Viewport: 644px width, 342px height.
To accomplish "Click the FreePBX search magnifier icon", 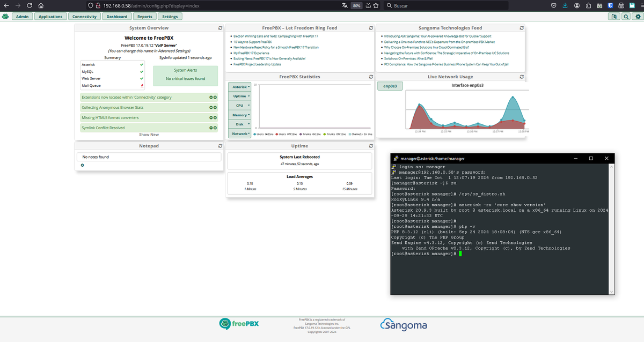I will click(626, 17).
